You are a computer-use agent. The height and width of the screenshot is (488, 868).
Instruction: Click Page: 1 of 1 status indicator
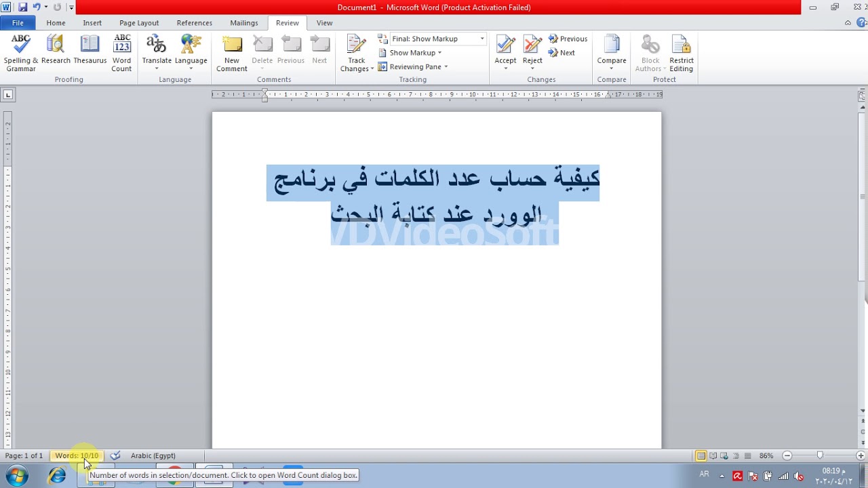coord(24,455)
